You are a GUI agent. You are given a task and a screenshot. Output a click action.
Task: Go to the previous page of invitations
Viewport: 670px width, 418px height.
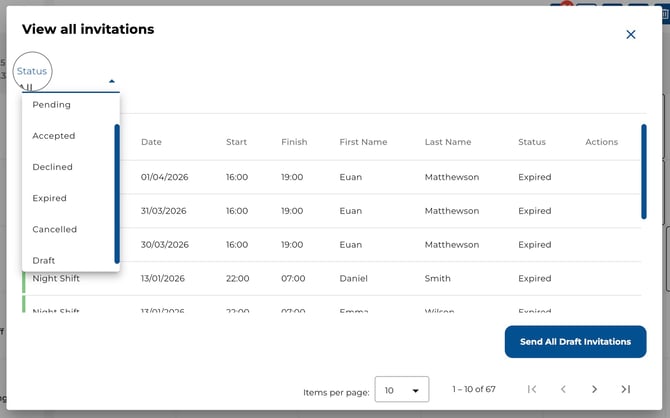point(563,389)
